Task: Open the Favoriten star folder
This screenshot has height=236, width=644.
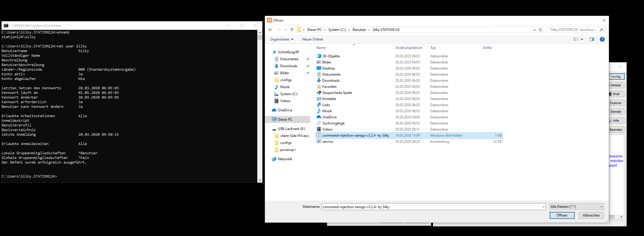Action: click(329, 87)
